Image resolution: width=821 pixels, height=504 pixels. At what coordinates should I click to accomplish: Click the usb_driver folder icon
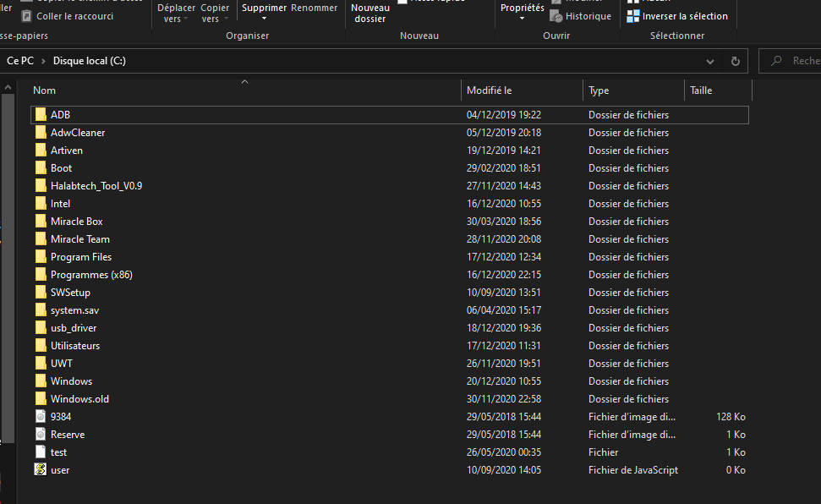coord(41,328)
